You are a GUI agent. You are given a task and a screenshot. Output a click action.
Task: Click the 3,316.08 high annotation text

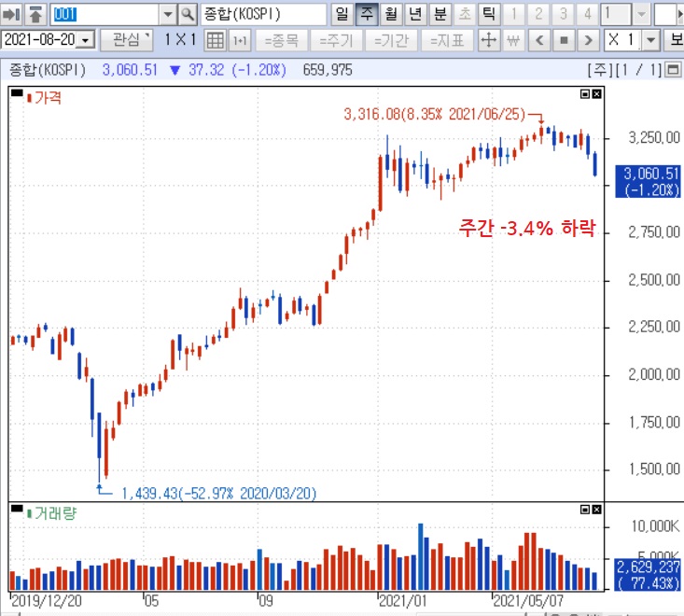(x=435, y=114)
